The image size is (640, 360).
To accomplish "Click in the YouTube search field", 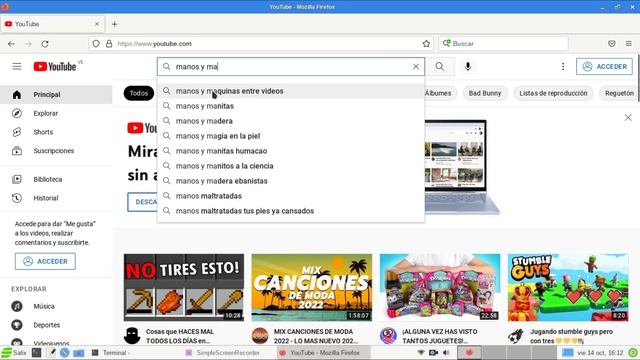I will (292, 67).
